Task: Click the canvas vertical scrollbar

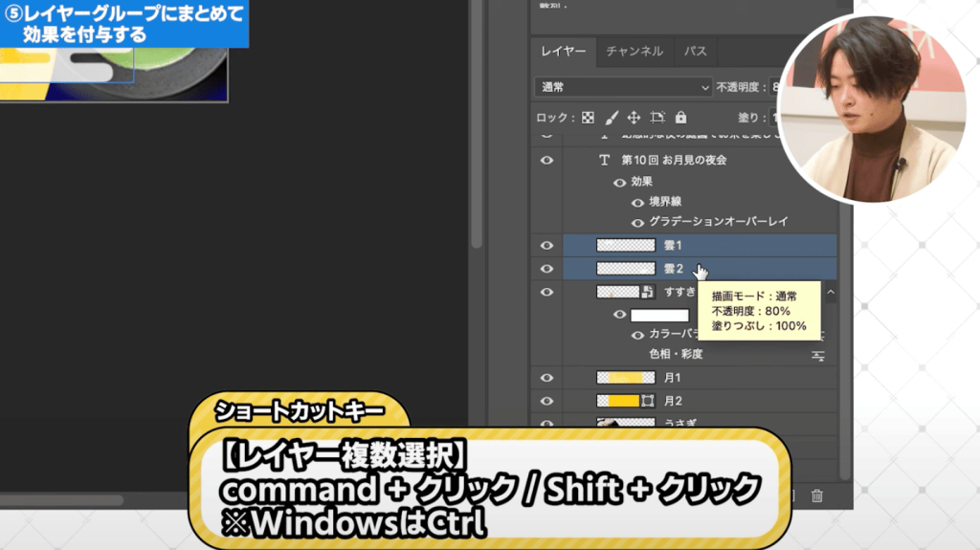Action: [477, 125]
